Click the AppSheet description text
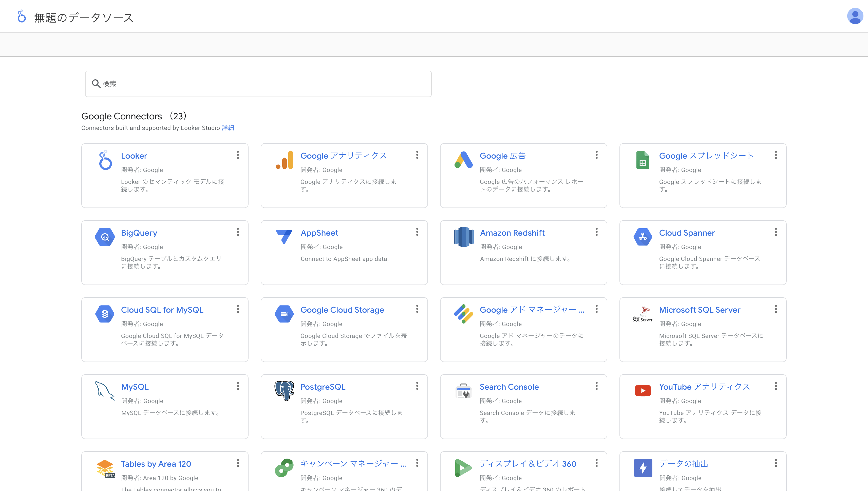The height and width of the screenshot is (491, 868). pos(344,259)
